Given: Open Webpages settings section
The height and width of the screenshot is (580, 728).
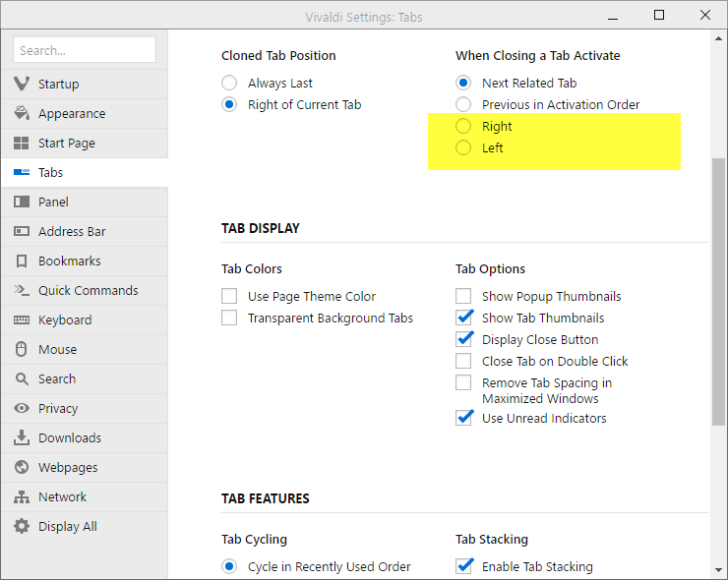Looking at the screenshot, I should (x=85, y=467).
